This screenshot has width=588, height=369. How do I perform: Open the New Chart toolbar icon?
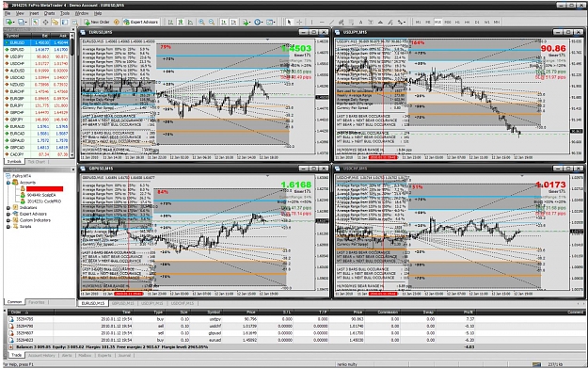click(9, 23)
